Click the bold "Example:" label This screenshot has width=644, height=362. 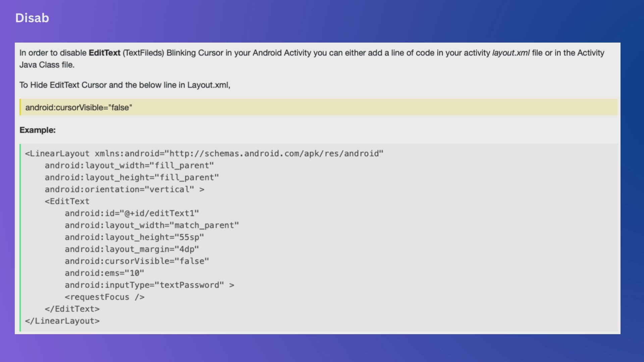(x=38, y=130)
